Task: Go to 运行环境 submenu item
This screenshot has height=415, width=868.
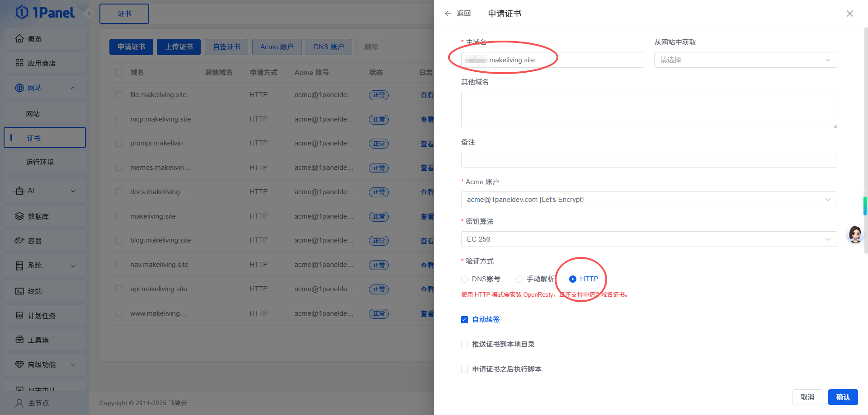Action: [x=40, y=162]
